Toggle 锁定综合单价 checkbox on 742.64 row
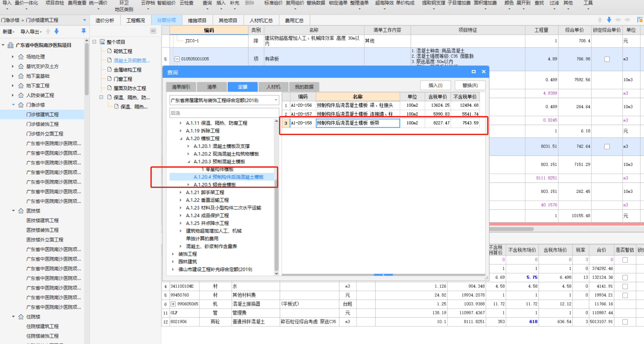 (607, 146)
